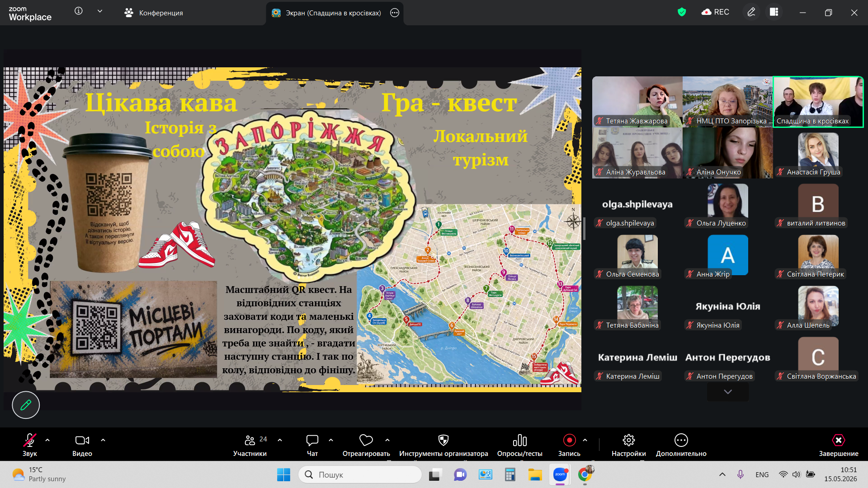Open the Wi-Fi network tray icon
Screen dimensions: 868x488
(x=783, y=474)
